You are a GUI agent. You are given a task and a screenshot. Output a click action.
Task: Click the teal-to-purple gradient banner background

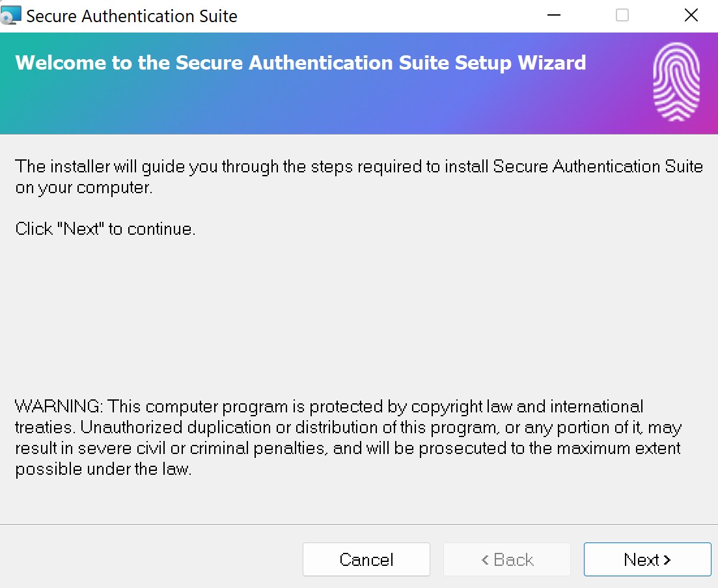[x=320, y=105]
